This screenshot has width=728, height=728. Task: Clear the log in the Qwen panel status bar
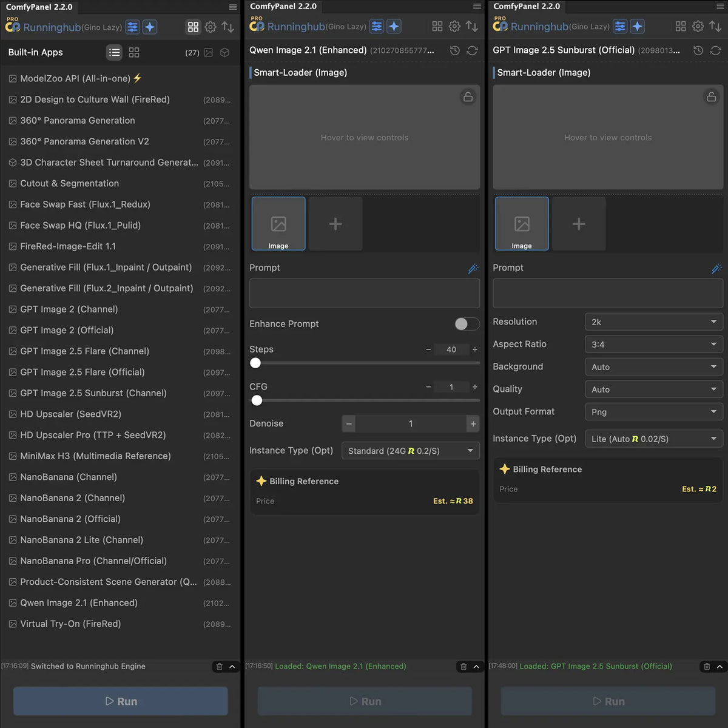(463, 667)
